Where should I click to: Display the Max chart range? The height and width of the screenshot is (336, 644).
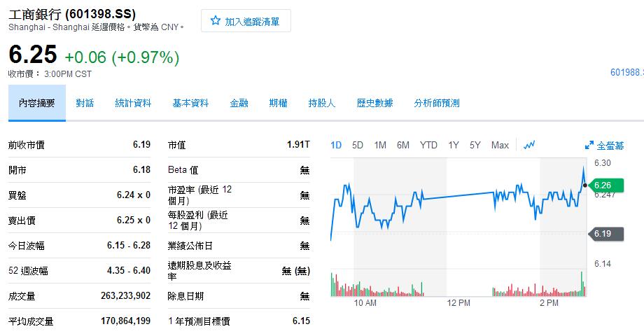[500, 145]
